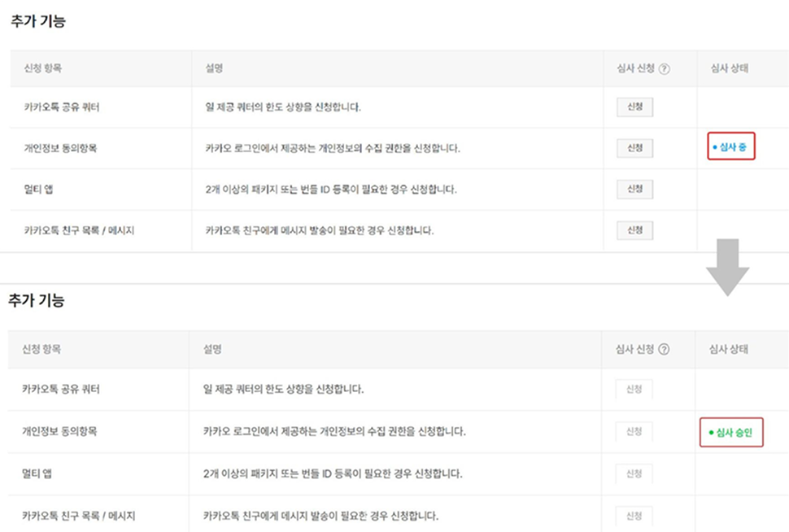Click 추가 기능 heading above the 심사 승인 table

click(37, 300)
